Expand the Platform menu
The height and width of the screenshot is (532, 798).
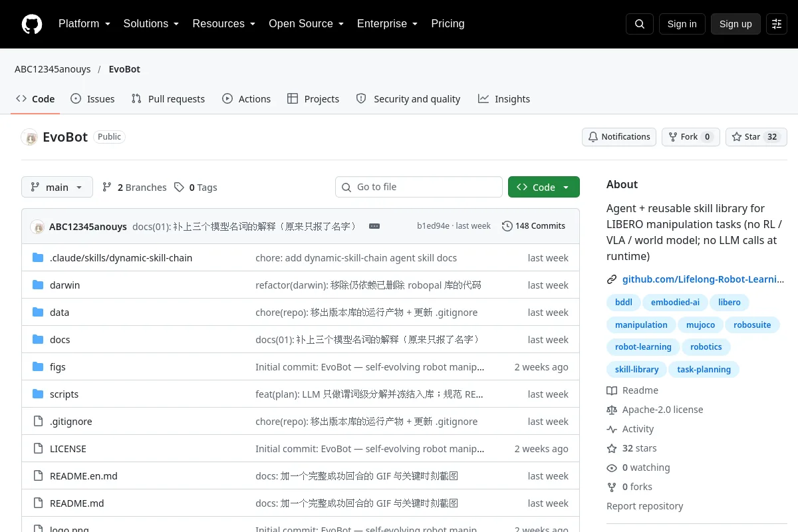click(x=84, y=24)
